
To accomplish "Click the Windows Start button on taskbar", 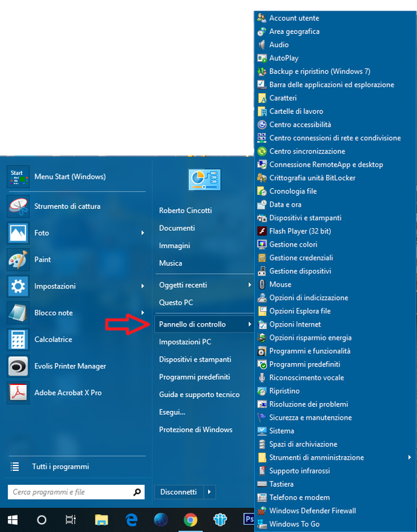I will pyautogui.click(x=13, y=519).
